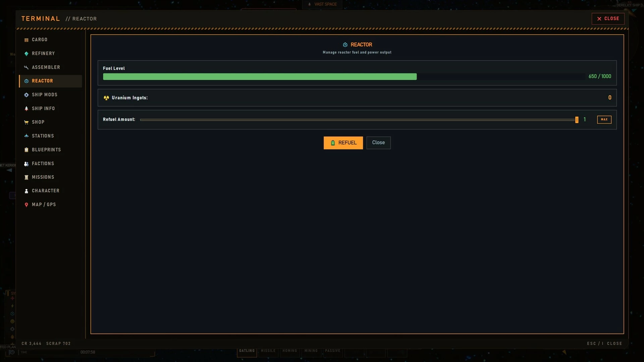Viewport: 644px width, 362px height.
Task: Open the Cargo crate icon
Action: (26, 40)
